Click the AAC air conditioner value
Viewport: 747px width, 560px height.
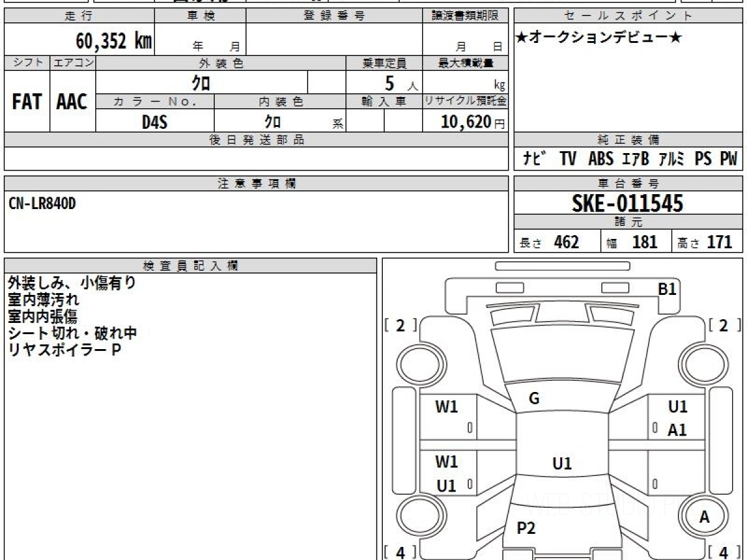tap(72, 103)
